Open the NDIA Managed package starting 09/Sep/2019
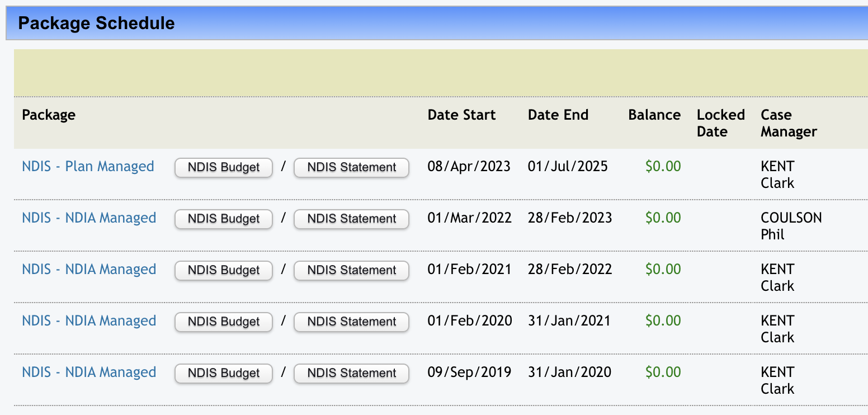This screenshot has height=415, width=868. (x=89, y=372)
